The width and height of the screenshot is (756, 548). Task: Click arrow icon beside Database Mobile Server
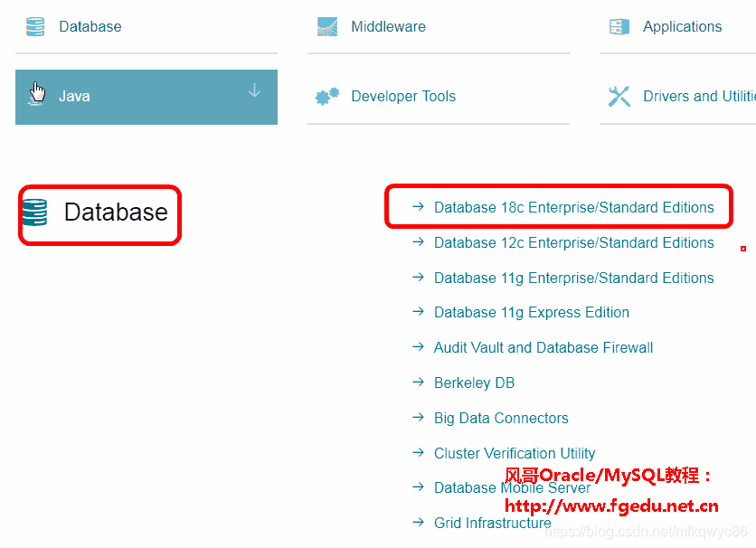click(418, 487)
